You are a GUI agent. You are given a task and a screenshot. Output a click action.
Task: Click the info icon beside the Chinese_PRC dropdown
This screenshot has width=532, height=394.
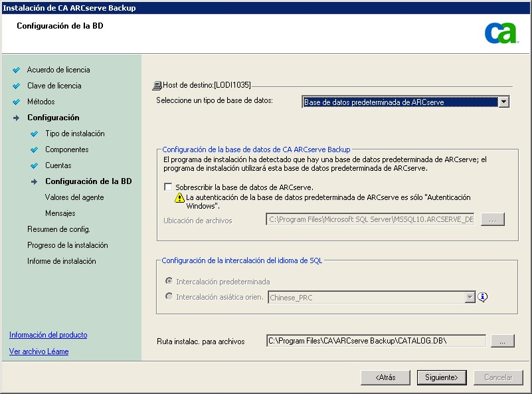483,298
